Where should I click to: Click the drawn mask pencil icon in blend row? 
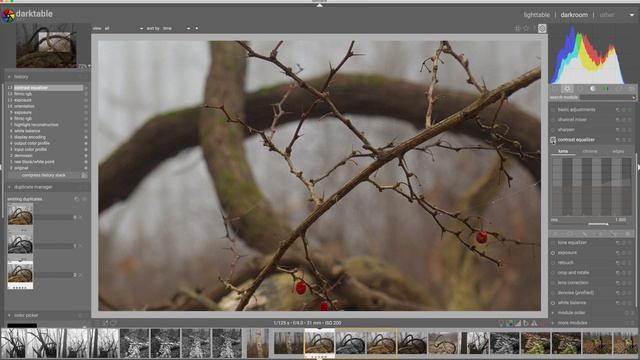pos(585,234)
